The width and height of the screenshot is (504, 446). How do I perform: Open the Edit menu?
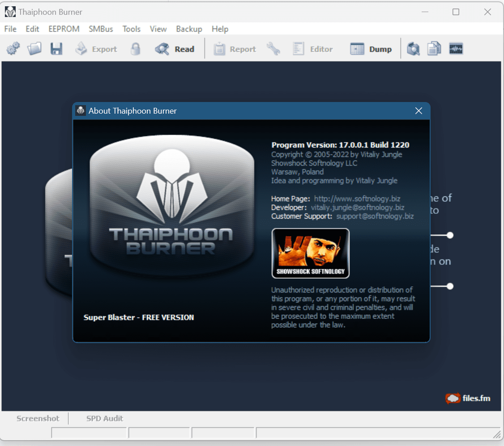click(33, 29)
